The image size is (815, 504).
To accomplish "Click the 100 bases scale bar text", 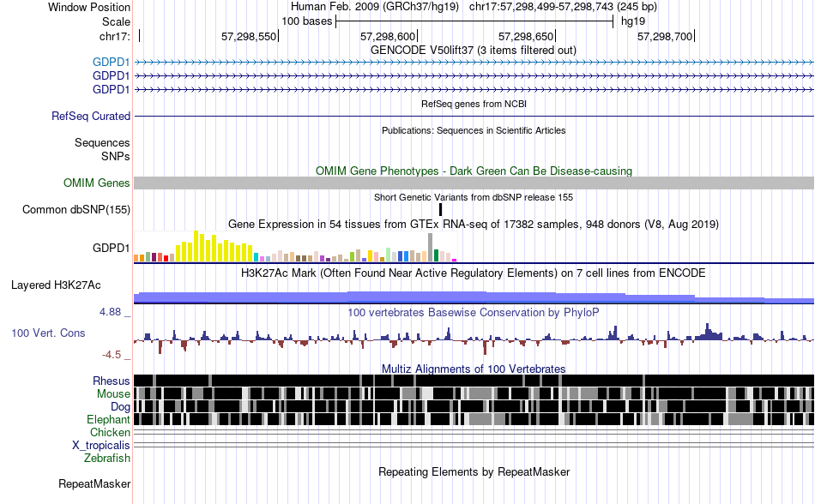I will (x=306, y=21).
